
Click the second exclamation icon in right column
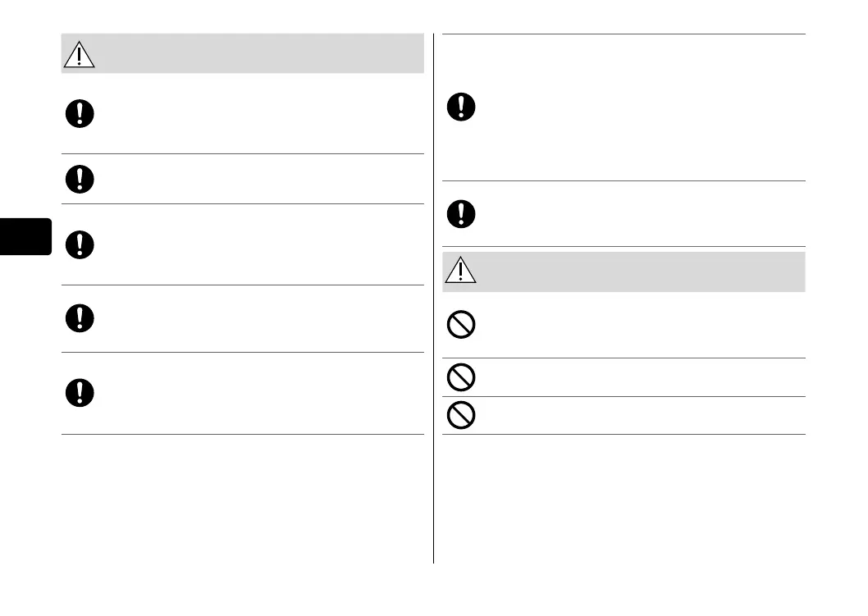[x=462, y=213]
